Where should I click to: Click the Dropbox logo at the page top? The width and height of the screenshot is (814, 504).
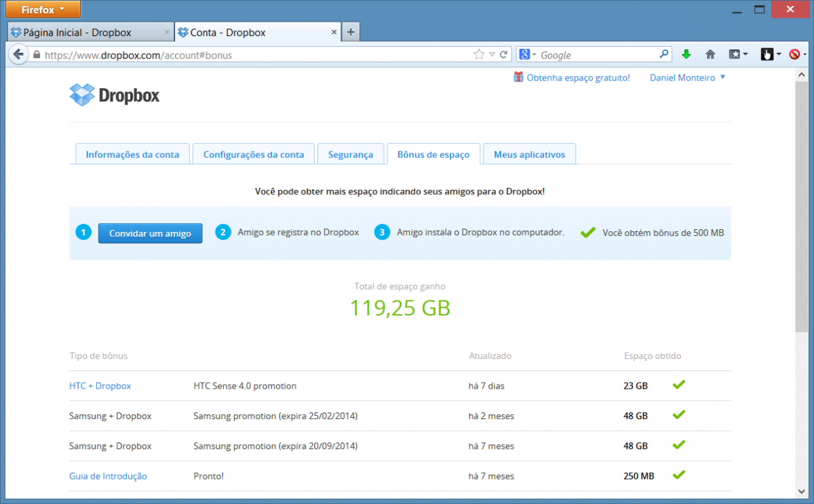(115, 95)
